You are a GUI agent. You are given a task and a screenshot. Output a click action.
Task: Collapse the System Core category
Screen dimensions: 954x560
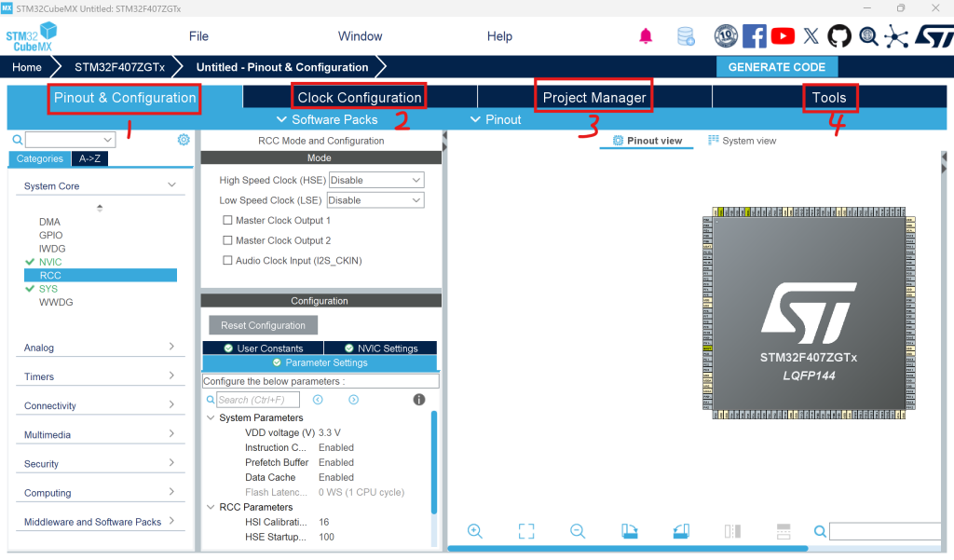[171, 185]
